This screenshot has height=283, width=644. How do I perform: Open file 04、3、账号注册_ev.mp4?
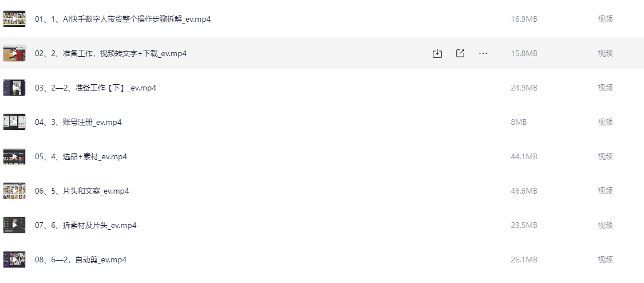point(78,122)
